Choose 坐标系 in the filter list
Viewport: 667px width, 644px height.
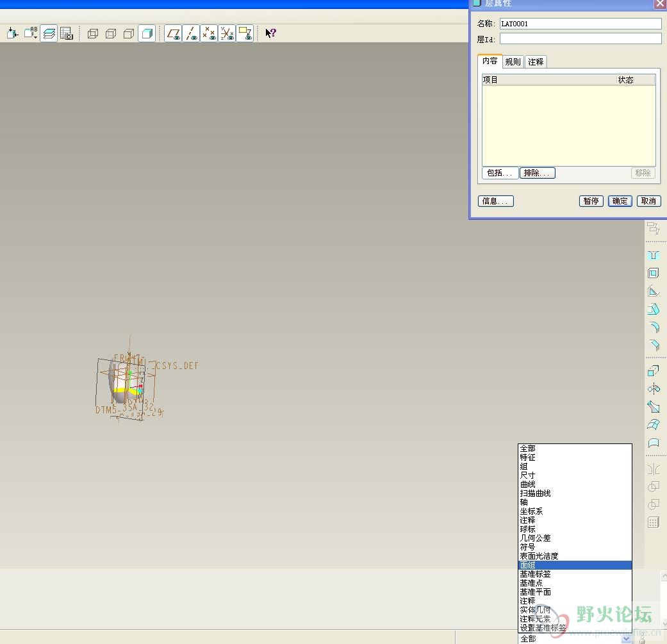tap(575, 511)
